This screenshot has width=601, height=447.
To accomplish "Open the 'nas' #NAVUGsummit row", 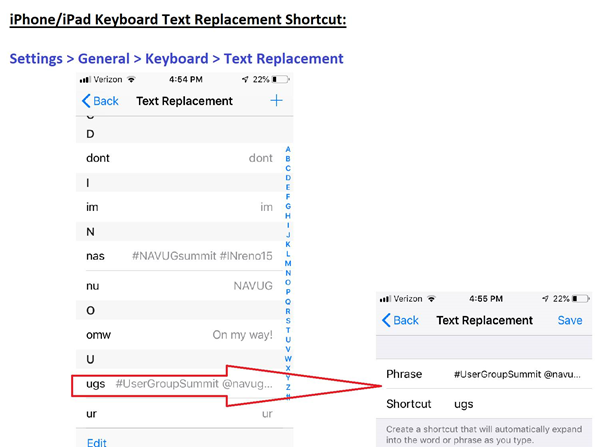I will tap(179, 256).
